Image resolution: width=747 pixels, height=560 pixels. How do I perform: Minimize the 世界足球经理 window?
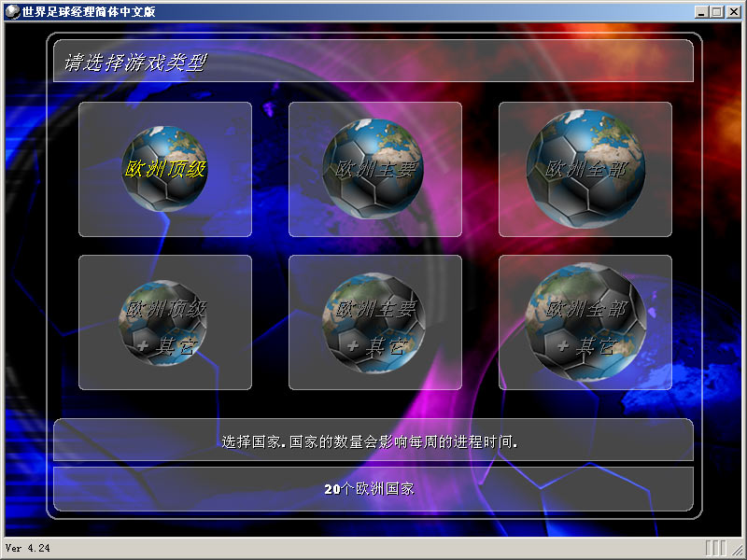point(701,12)
